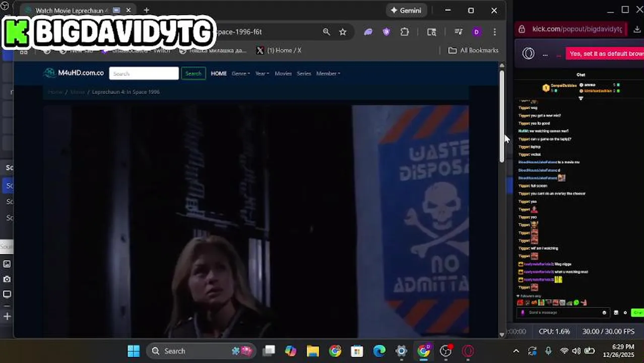Open the Wi-Fi network tray icon
This screenshot has width=644, height=363.
click(x=564, y=351)
